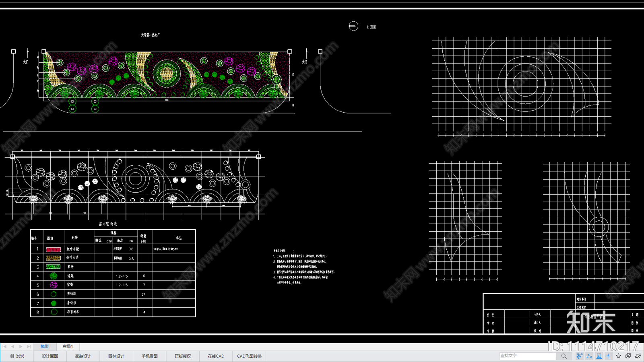This screenshot has height=362, width=644.
Task: Click the 设计画图 button
Action: (x=50, y=356)
